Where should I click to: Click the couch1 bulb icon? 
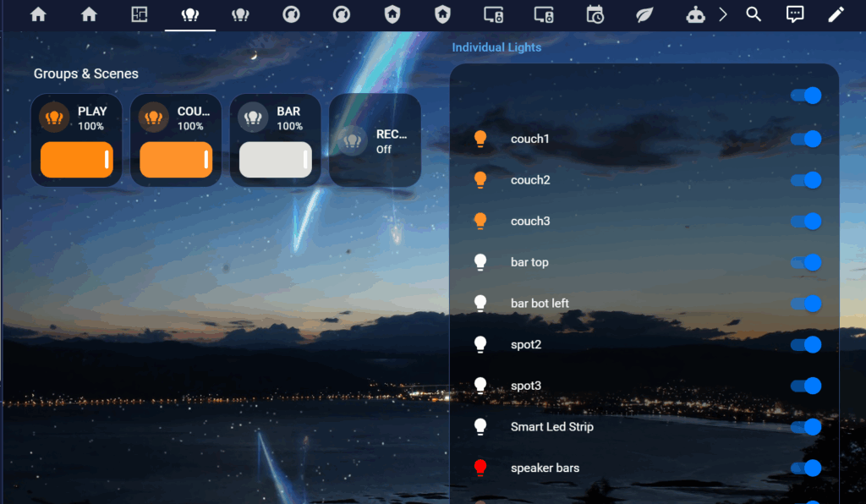click(480, 139)
